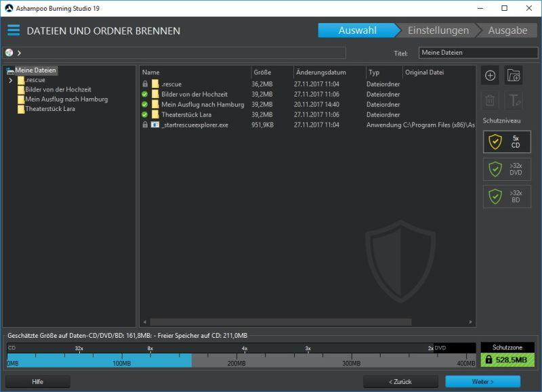This screenshot has width=542, height=392.
Task: Select >32x BD protection level
Action: coord(507,196)
